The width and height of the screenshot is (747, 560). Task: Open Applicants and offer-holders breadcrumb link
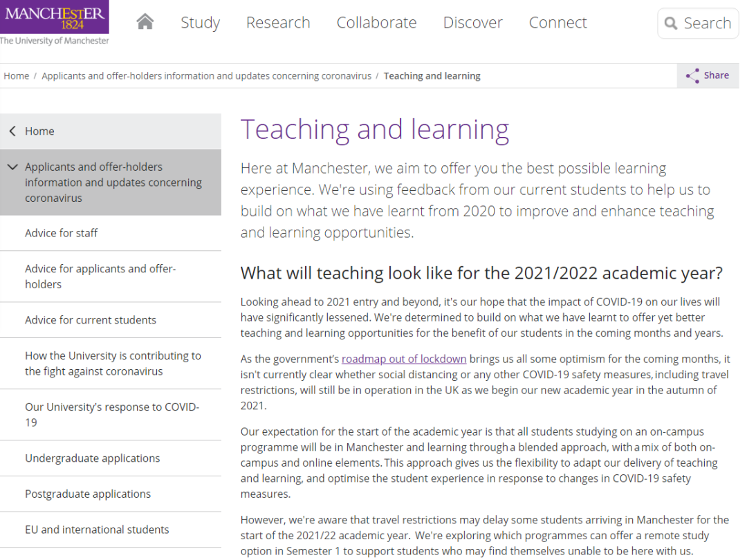coord(206,76)
